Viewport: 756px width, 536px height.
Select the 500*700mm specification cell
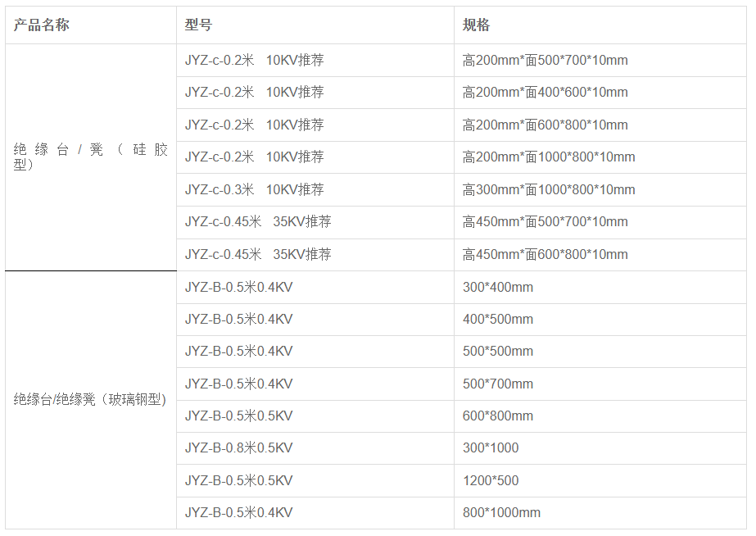[x=600, y=384]
